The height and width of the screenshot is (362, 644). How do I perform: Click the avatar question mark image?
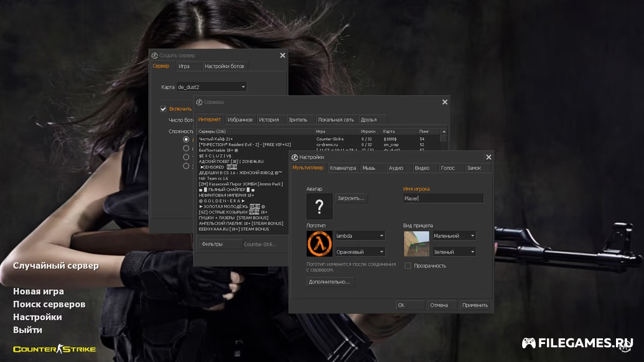click(x=319, y=206)
